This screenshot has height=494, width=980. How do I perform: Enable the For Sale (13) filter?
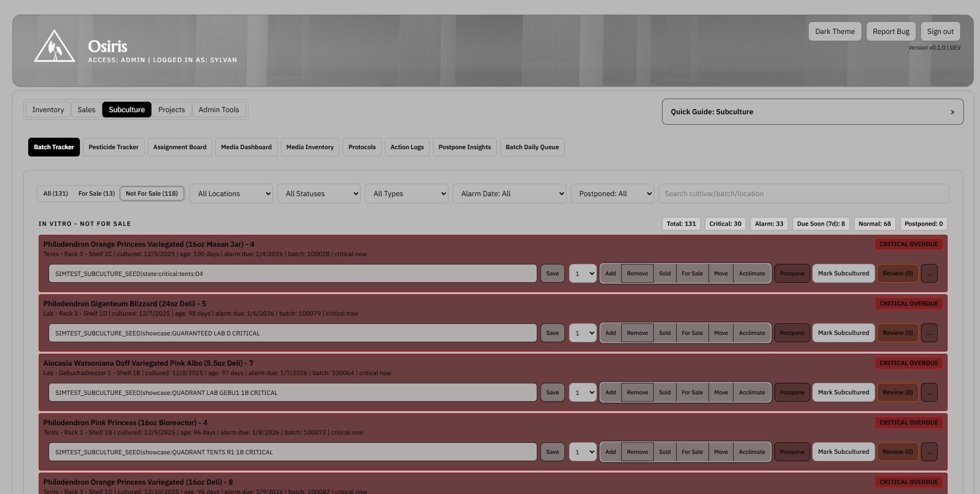coord(96,193)
